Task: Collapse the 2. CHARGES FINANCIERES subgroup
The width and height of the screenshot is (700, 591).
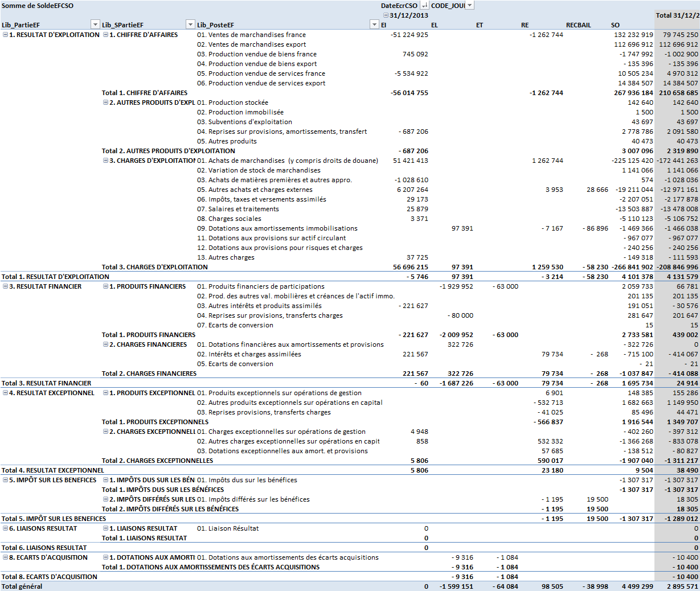Action: click(105, 344)
